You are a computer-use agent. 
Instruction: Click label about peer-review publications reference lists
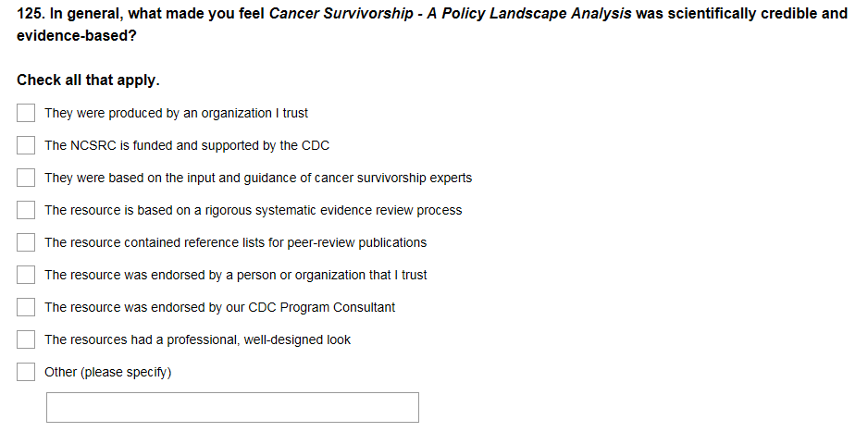[x=235, y=242]
